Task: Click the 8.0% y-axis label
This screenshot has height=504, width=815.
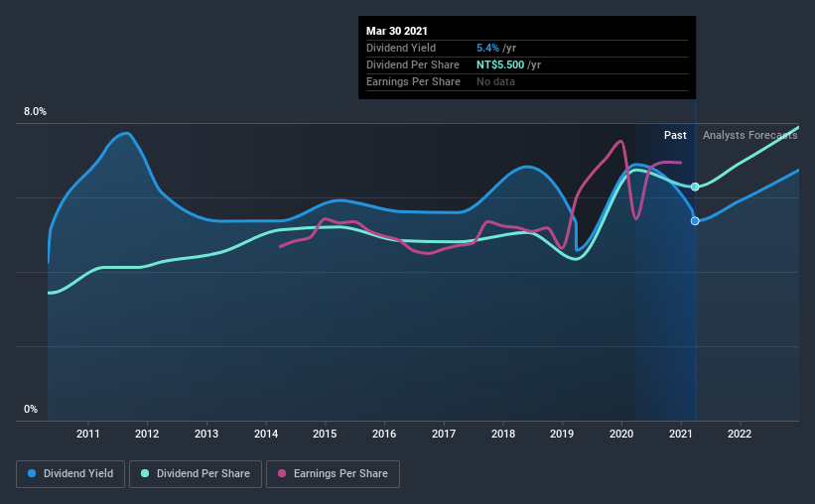Action: pos(35,112)
